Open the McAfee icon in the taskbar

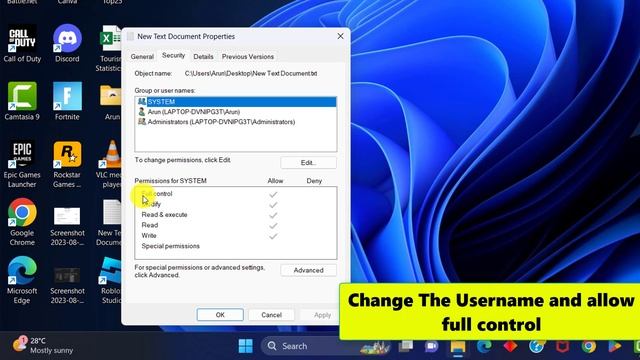562,346
